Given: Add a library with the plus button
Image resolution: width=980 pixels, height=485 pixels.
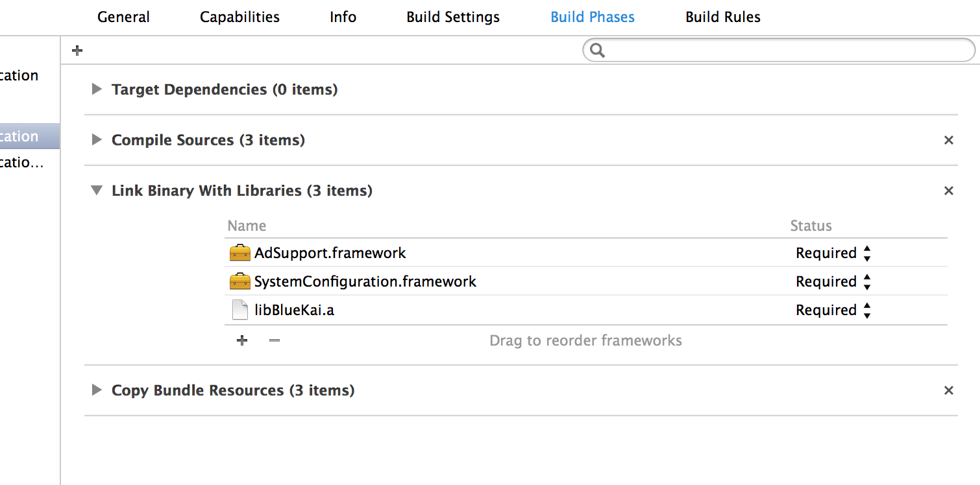Looking at the screenshot, I should click(x=242, y=340).
